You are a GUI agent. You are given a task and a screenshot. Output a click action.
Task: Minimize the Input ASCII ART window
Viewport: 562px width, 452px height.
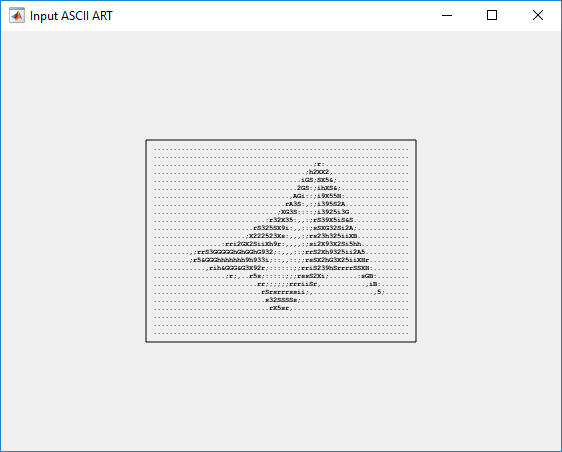(x=447, y=15)
